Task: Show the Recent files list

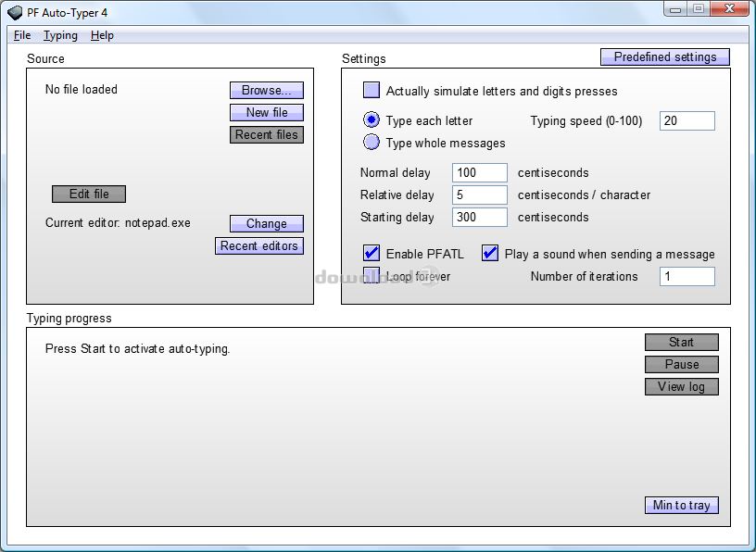Action: click(267, 134)
